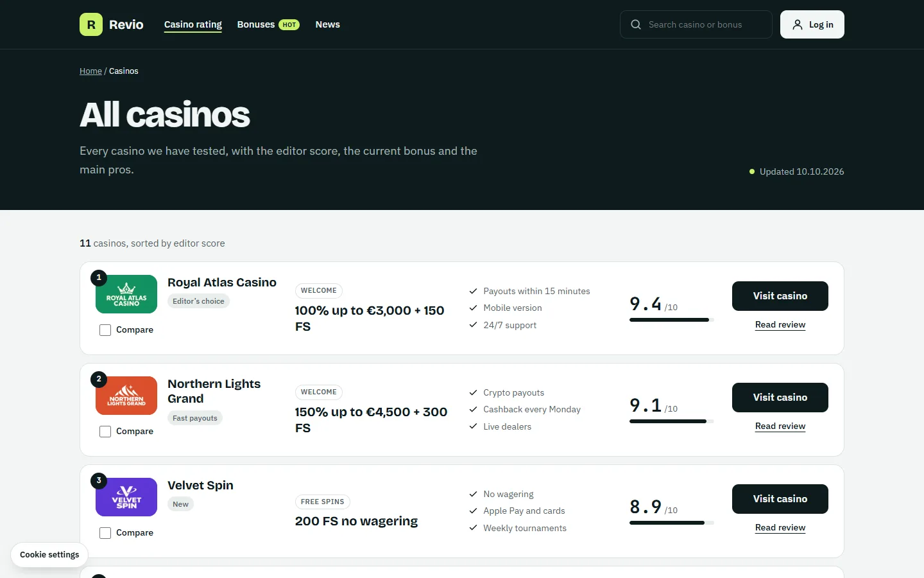Visit casino for Northern Lights Grand
924x578 pixels.
(x=780, y=398)
